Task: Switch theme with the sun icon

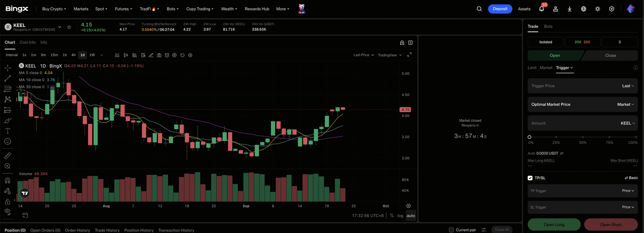Action: click(598, 9)
